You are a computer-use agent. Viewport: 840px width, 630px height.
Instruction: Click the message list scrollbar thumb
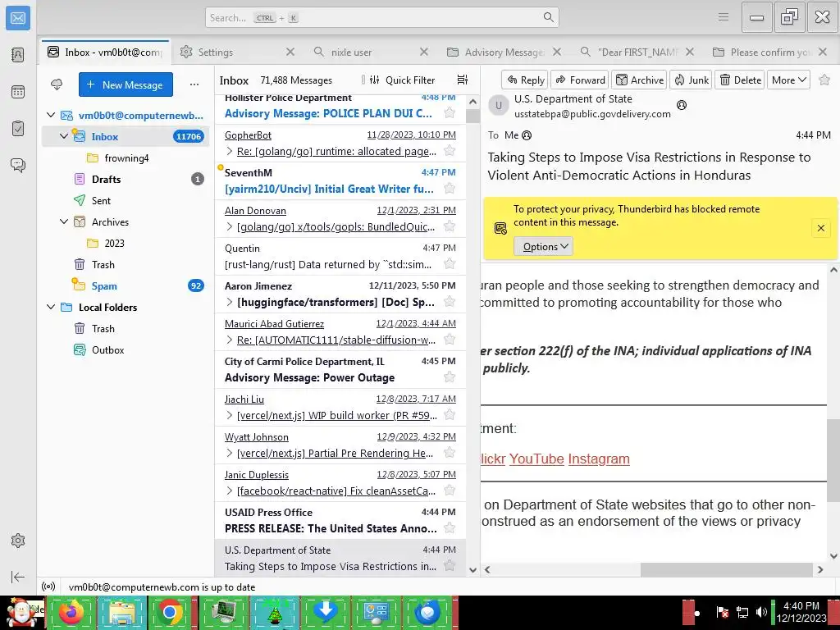[x=472, y=116]
